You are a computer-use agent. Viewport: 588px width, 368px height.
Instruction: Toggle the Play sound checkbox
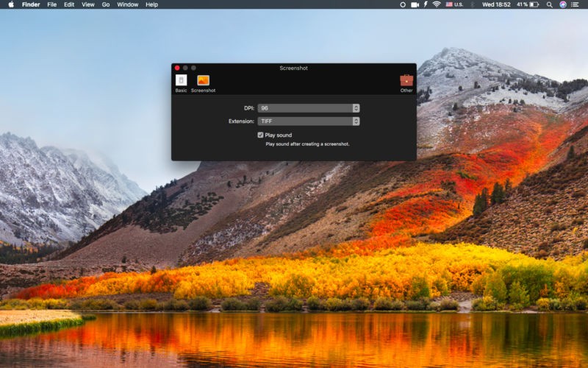tap(260, 135)
